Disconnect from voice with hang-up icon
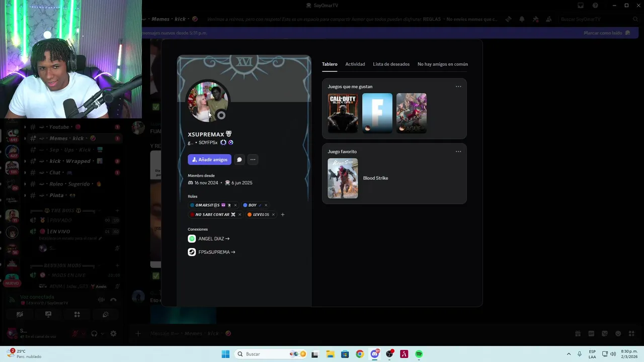The width and height of the screenshot is (644, 362). coord(113,300)
